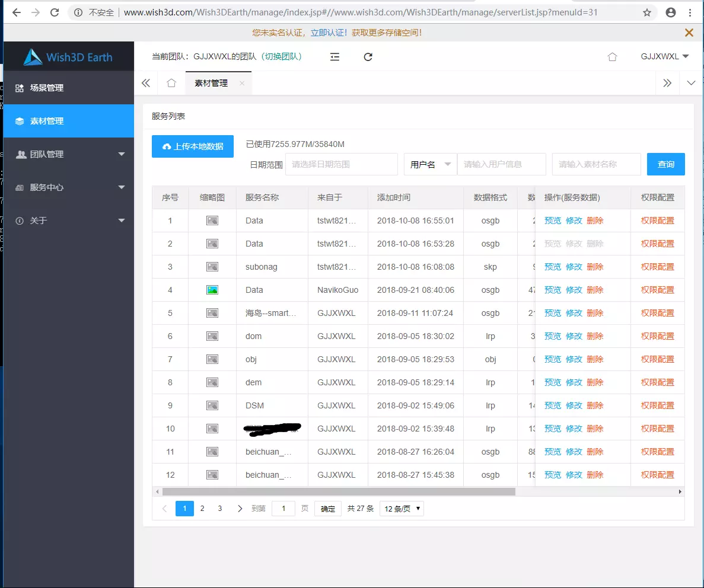Open the site security info icon
Screen dimensions: 704x588
[78, 12]
